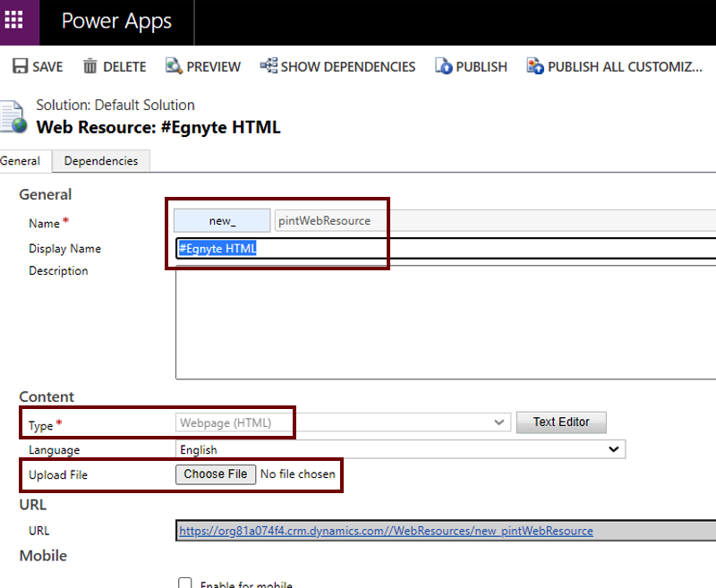Click the 'Solution: Default Solution' text
The image size is (716, 588).
pos(115,105)
